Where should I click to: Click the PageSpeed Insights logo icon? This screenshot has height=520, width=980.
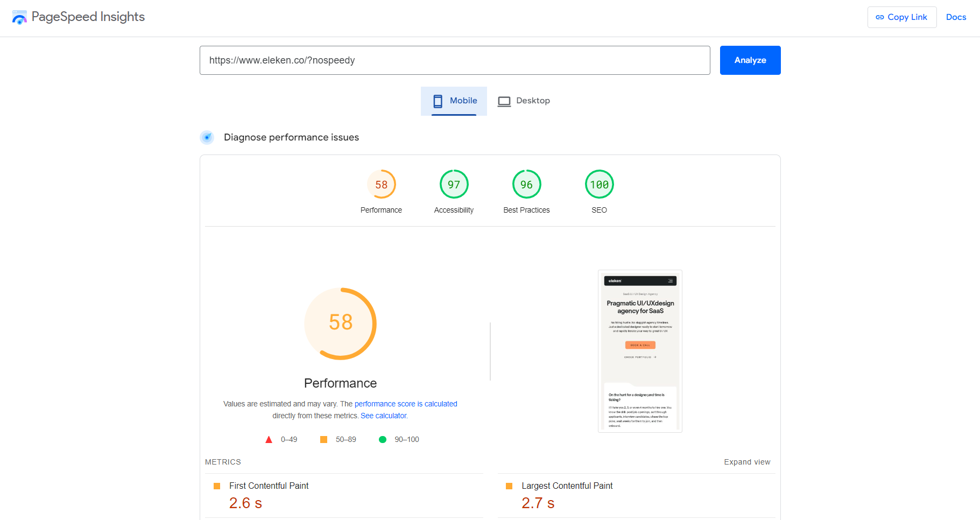point(19,17)
